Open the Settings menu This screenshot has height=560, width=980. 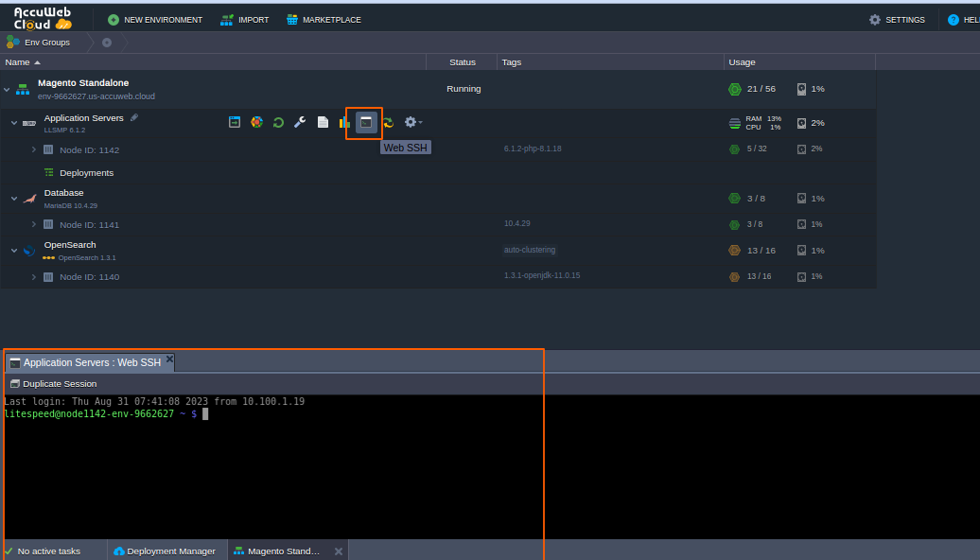tap(897, 20)
